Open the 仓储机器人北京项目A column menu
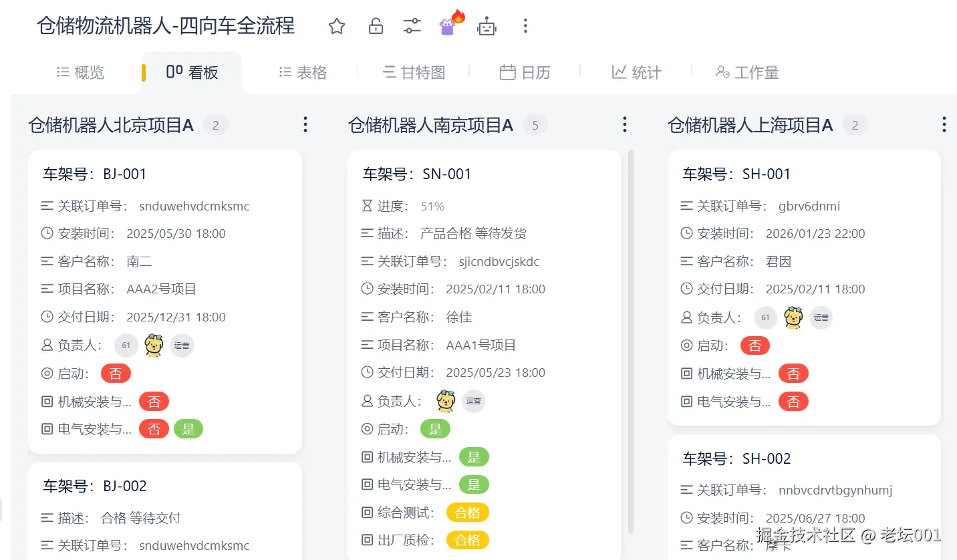Viewport: 957px width, 560px height. (x=305, y=124)
